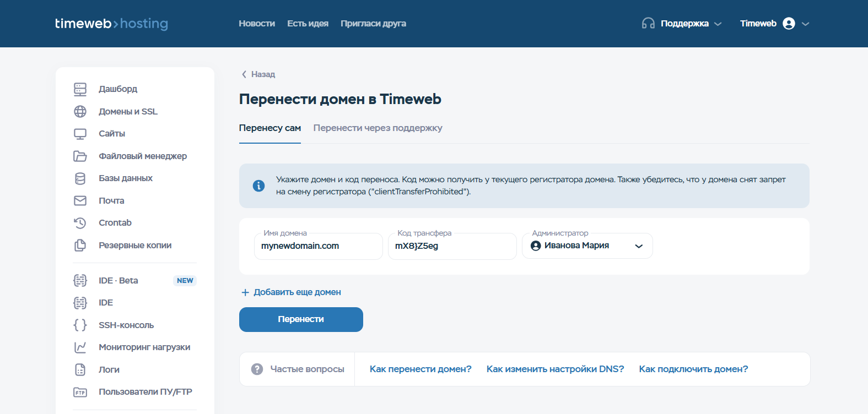Image resolution: width=868 pixels, height=414 pixels.
Task: Click the user avatar icon in header
Action: (789, 24)
